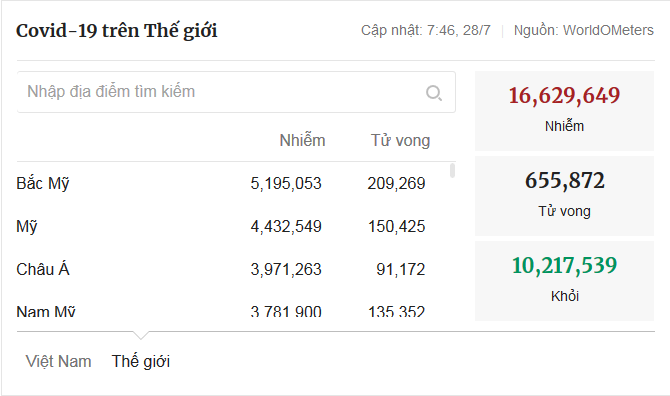
Task: Click the total deaths 655,872 card
Action: 564,196
